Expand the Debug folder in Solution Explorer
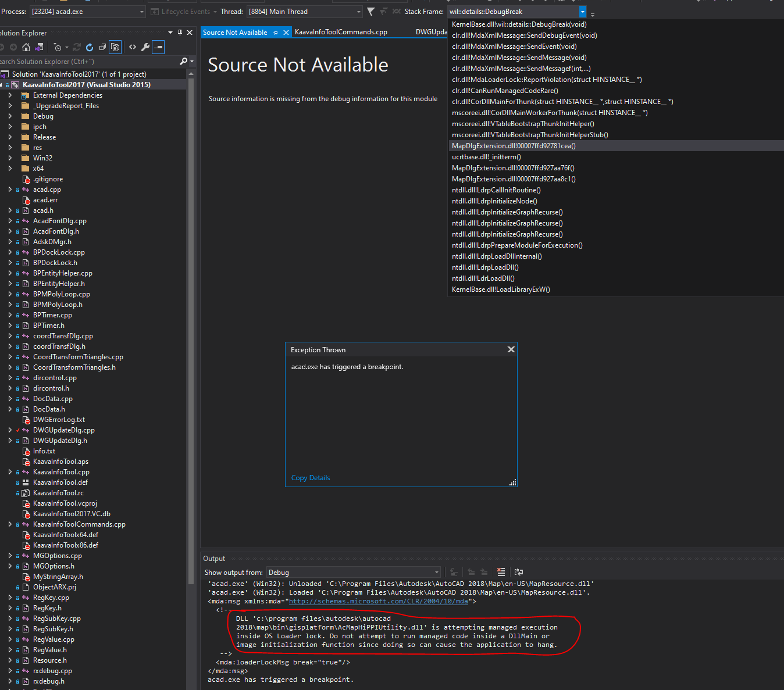 9,116
